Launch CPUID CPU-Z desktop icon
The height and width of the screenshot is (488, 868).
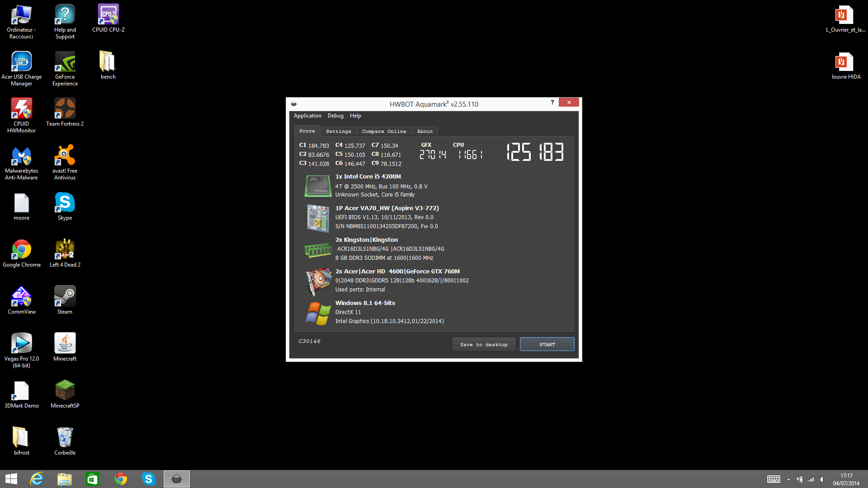tap(108, 19)
